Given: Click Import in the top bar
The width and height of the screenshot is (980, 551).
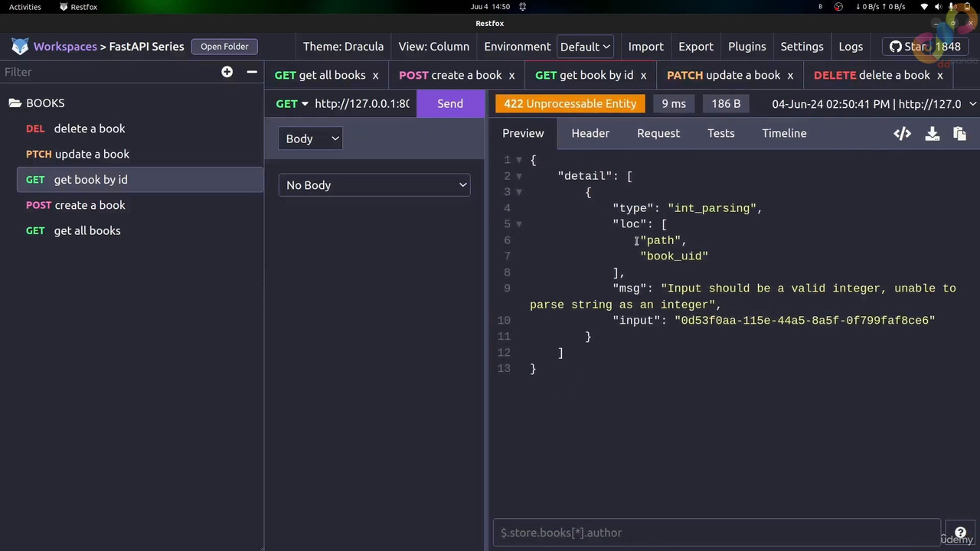Looking at the screenshot, I should point(645,47).
